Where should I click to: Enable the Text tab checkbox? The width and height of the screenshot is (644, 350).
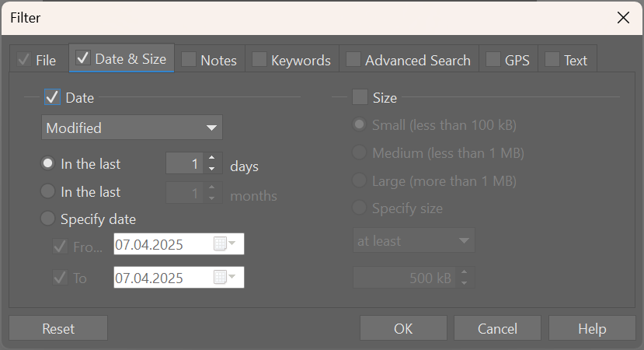click(552, 59)
